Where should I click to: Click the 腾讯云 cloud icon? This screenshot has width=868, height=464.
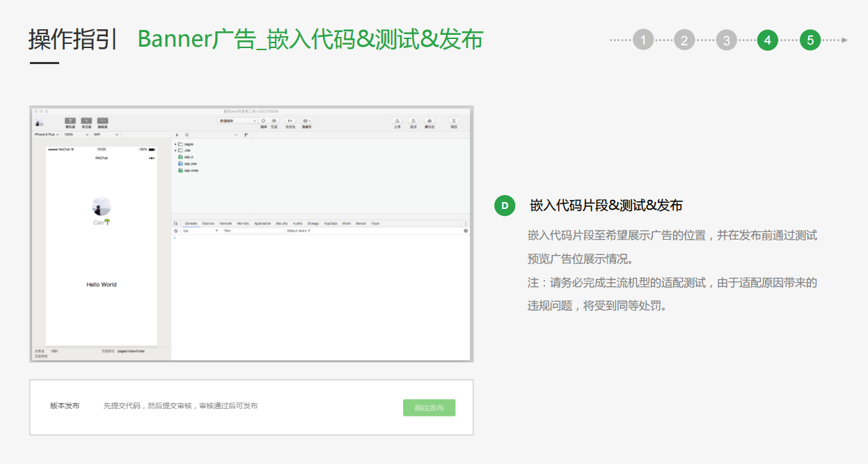coord(429,121)
